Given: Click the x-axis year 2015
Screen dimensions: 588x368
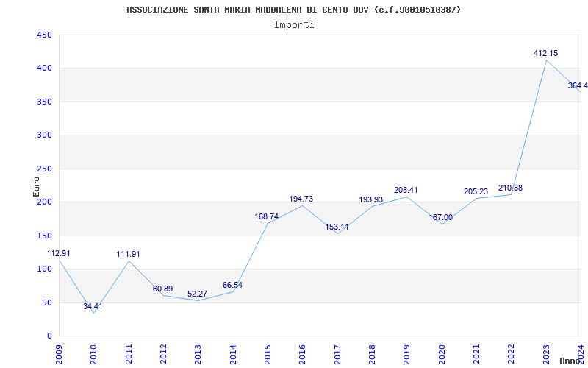Looking at the screenshot, I should [268, 354].
